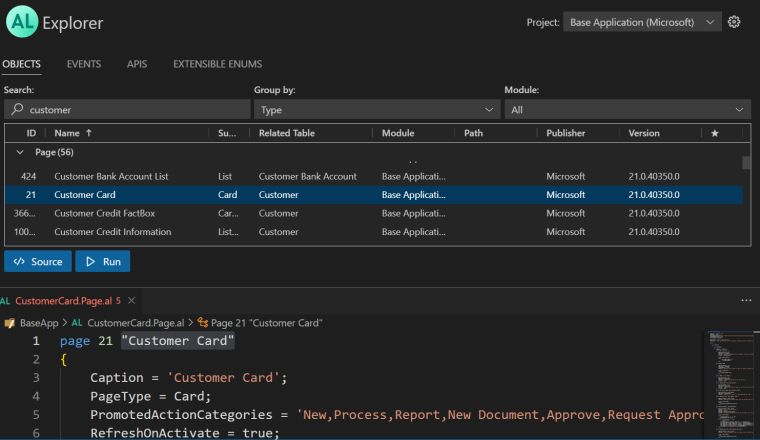Click the Page 21 symbol icon in breadcrumb
Screen dimensions: 760x440
[x=203, y=323]
